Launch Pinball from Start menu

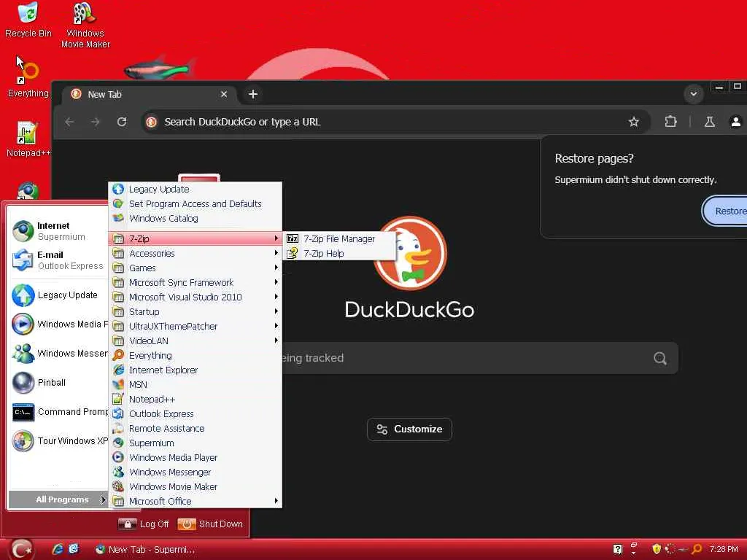58,382
